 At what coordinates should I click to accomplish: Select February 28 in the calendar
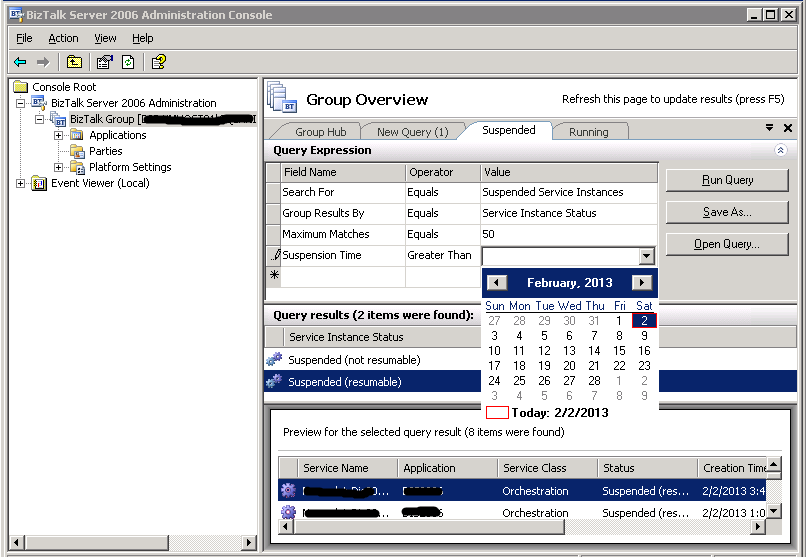click(594, 381)
